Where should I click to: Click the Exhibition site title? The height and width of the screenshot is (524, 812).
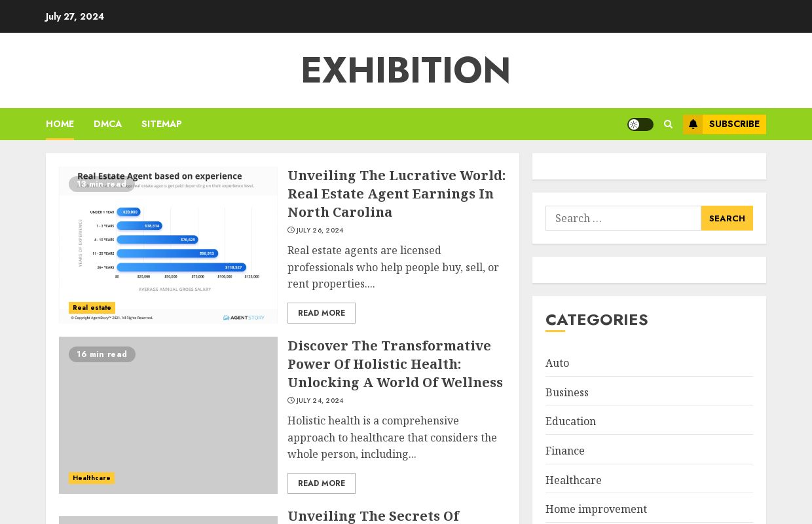click(406, 70)
